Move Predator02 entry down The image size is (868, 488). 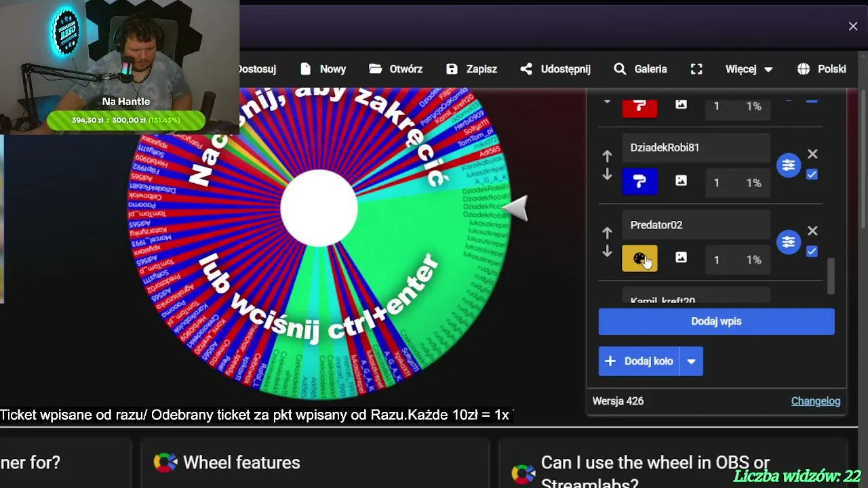(x=607, y=252)
